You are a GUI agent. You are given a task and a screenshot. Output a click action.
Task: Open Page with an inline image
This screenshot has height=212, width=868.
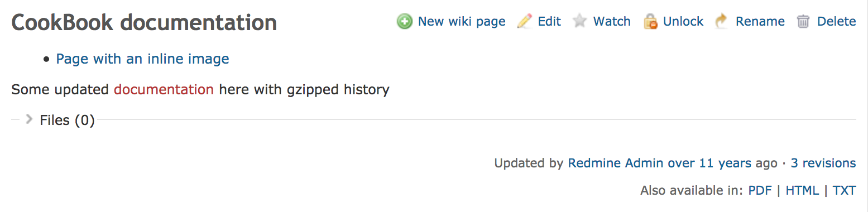tap(143, 59)
